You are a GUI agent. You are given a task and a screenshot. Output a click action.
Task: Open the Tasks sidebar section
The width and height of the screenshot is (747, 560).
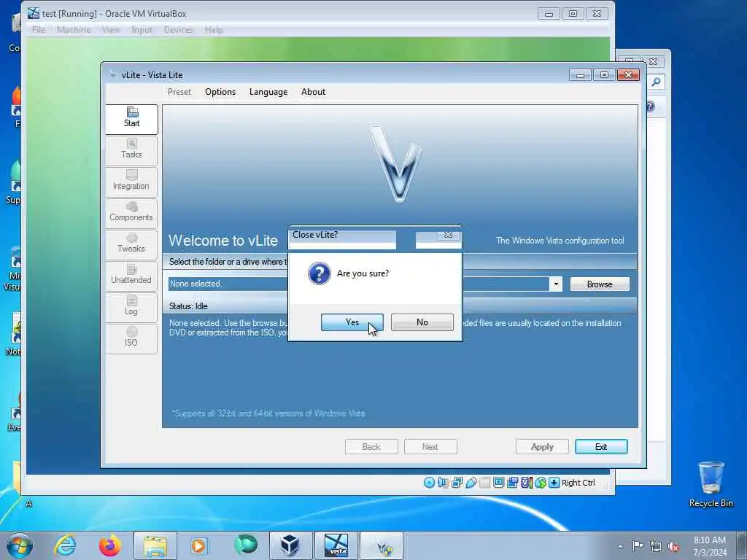tap(131, 150)
